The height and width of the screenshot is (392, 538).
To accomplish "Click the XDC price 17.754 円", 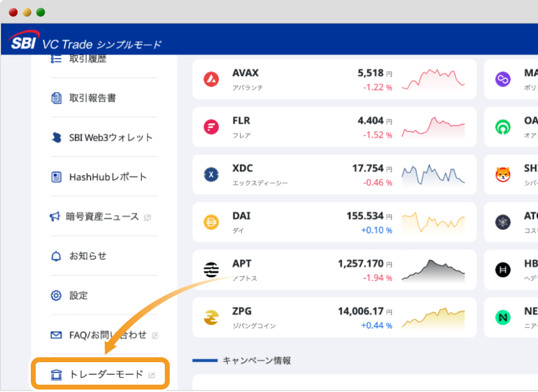I will (372, 169).
